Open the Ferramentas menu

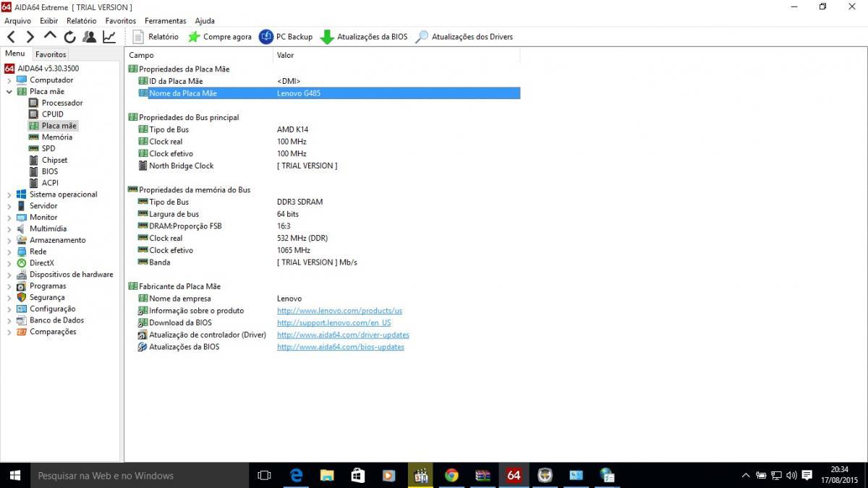[x=165, y=21]
